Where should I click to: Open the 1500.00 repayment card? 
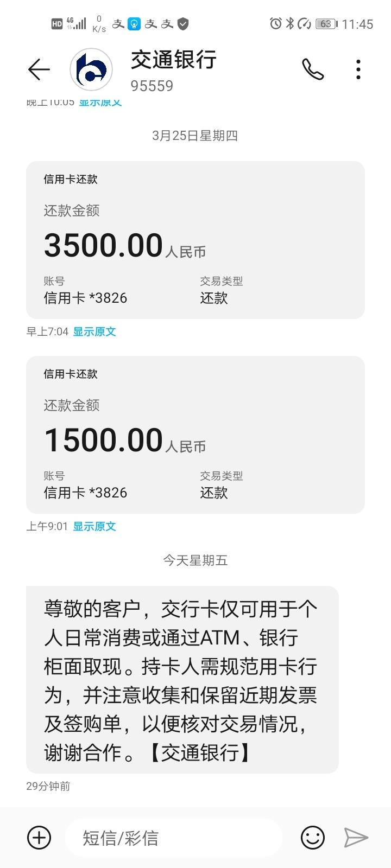pyautogui.click(x=195, y=435)
